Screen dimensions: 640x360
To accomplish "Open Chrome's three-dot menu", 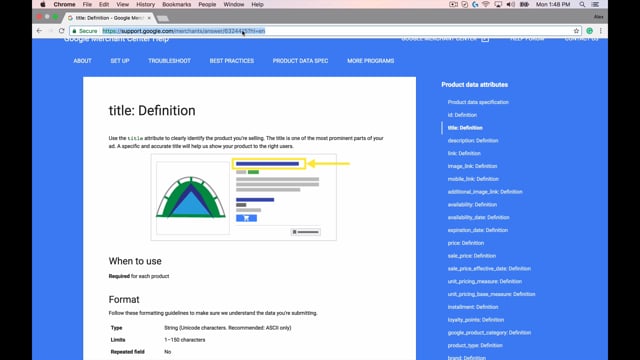I will (601, 31).
